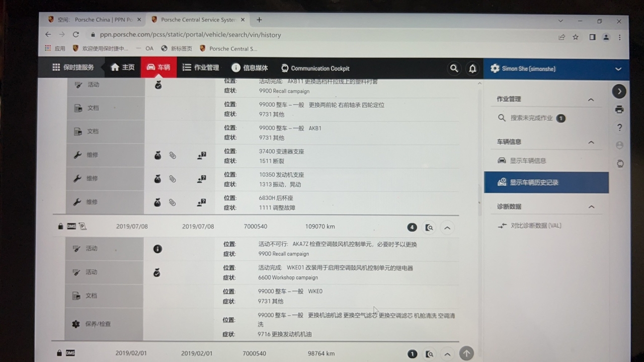This screenshot has height=362, width=644.
Task: Click the money bag check icon in the WKE01 row
Action: [x=157, y=272]
